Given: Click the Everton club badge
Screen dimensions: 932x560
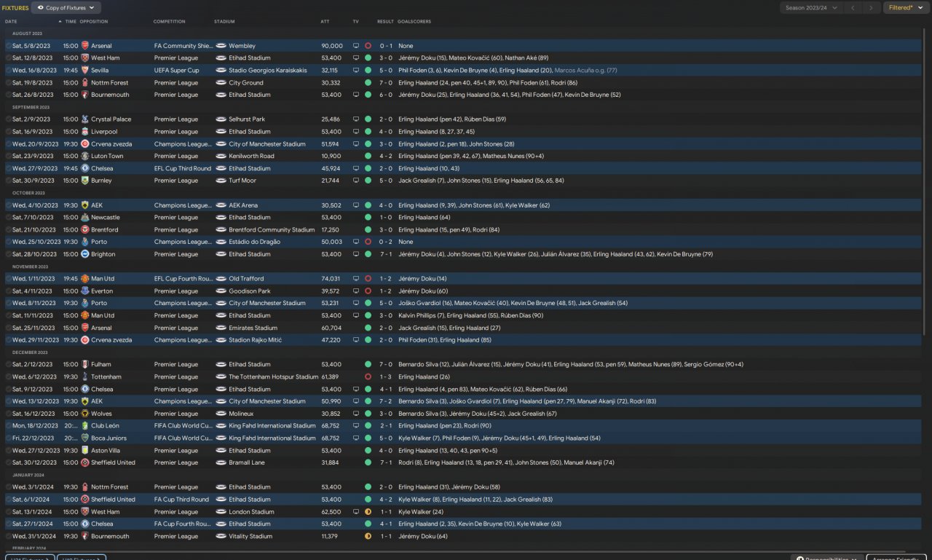Looking at the screenshot, I should (84, 291).
